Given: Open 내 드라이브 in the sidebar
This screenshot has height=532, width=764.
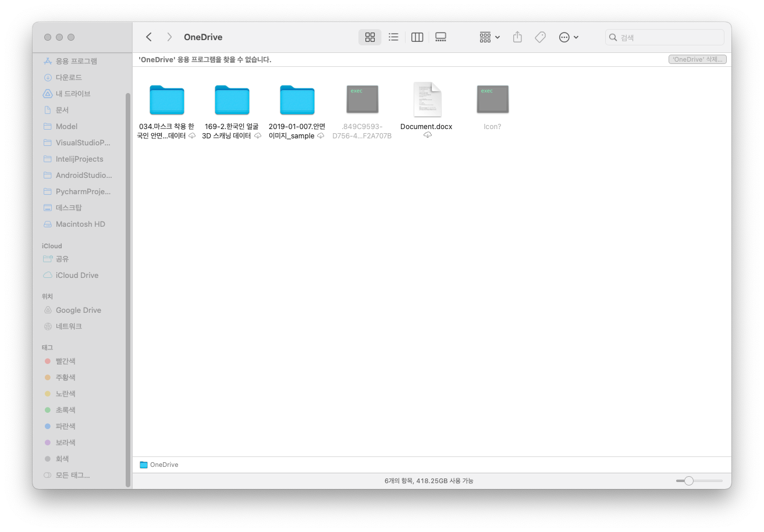Looking at the screenshot, I should 73,94.
